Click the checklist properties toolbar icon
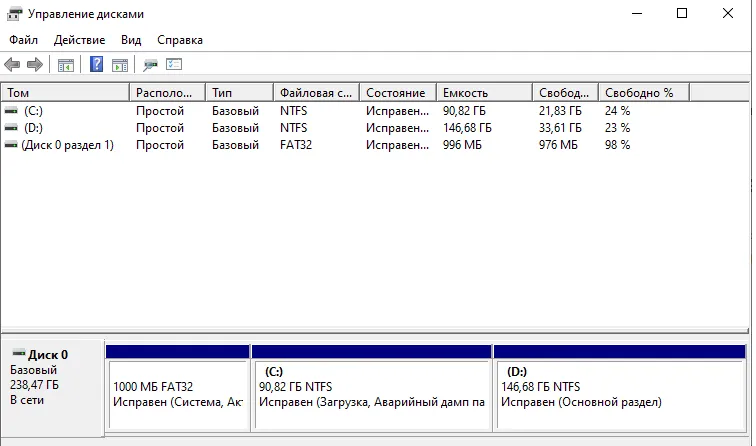Image resolution: width=756 pixels, height=446 pixels. click(x=174, y=64)
